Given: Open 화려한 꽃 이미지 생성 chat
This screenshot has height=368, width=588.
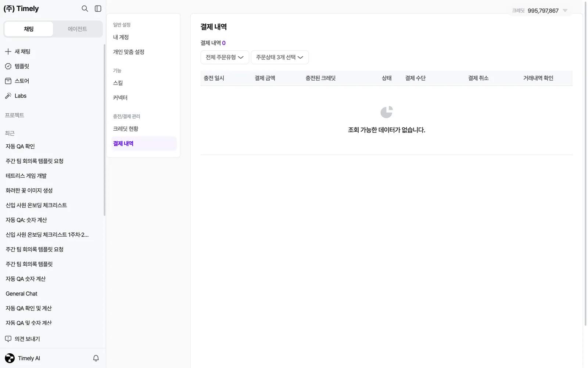Looking at the screenshot, I should [x=29, y=191].
